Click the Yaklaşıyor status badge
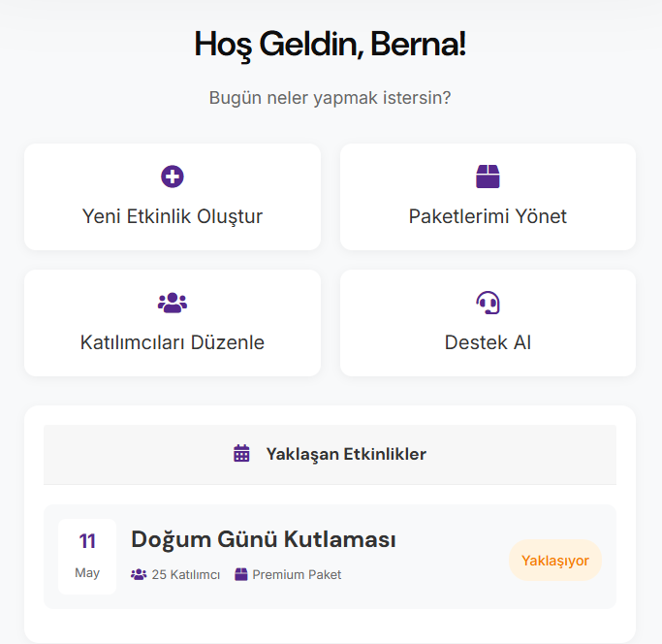 [555, 561]
